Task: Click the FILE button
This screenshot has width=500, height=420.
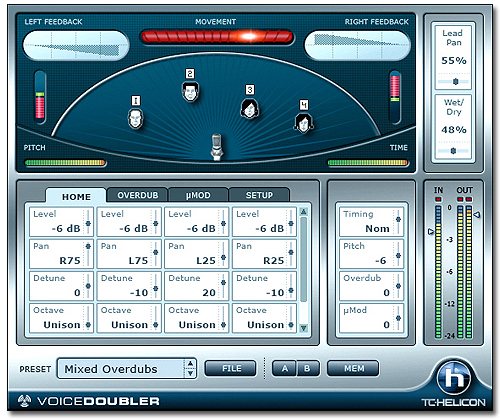Action: click(231, 368)
